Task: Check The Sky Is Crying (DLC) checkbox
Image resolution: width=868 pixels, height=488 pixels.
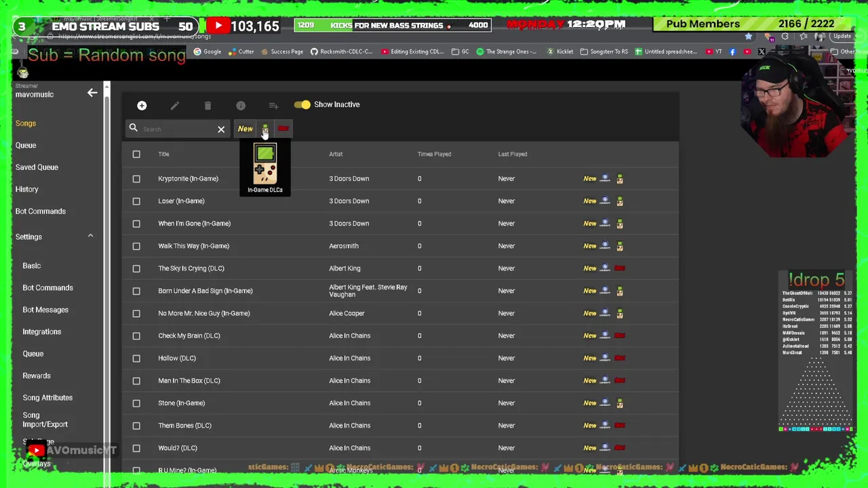Action: pyautogui.click(x=136, y=268)
